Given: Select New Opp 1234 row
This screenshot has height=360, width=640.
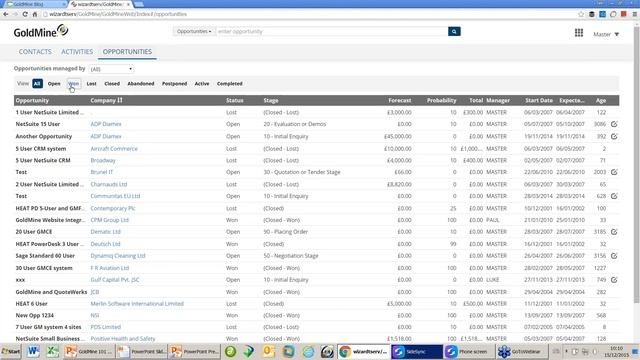Looking at the screenshot, I should click(316, 316).
